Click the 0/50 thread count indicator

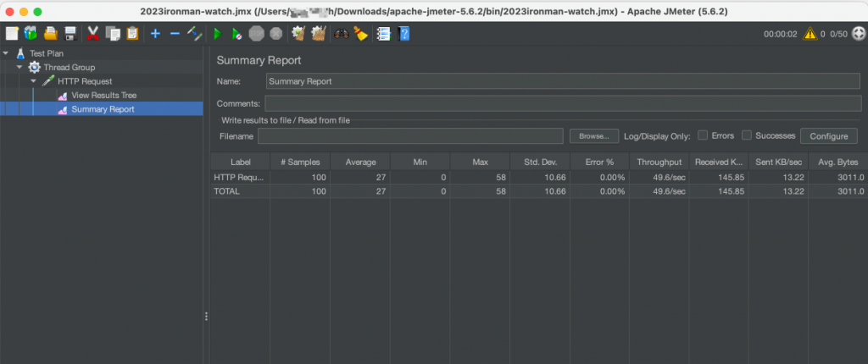pyautogui.click(x=838, y=34)
